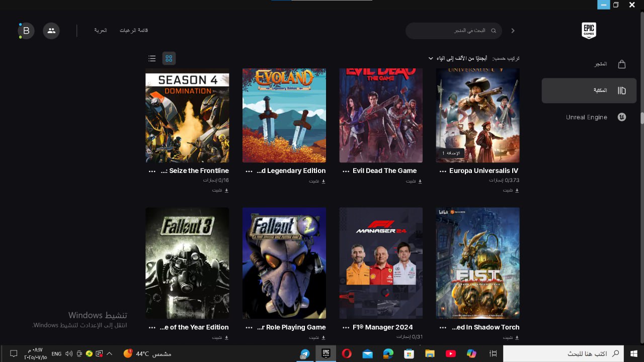This screenshot has height=362, width=644.
Task: Install Evil Dead The Game
Action: point(414,181)
